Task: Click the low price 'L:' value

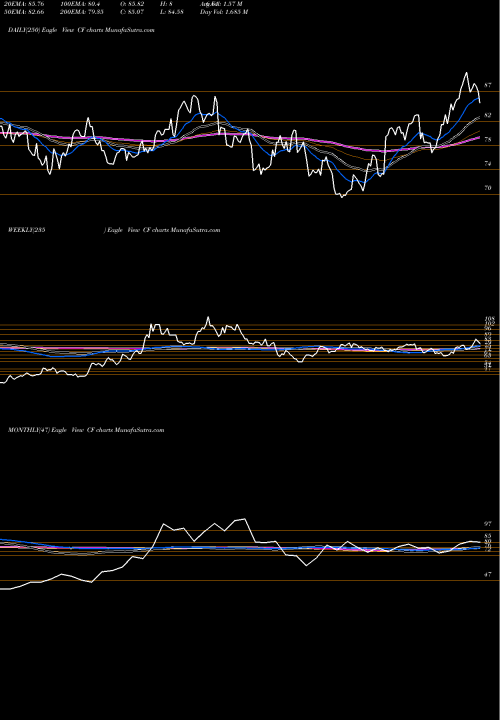Action: coord(171,12)
